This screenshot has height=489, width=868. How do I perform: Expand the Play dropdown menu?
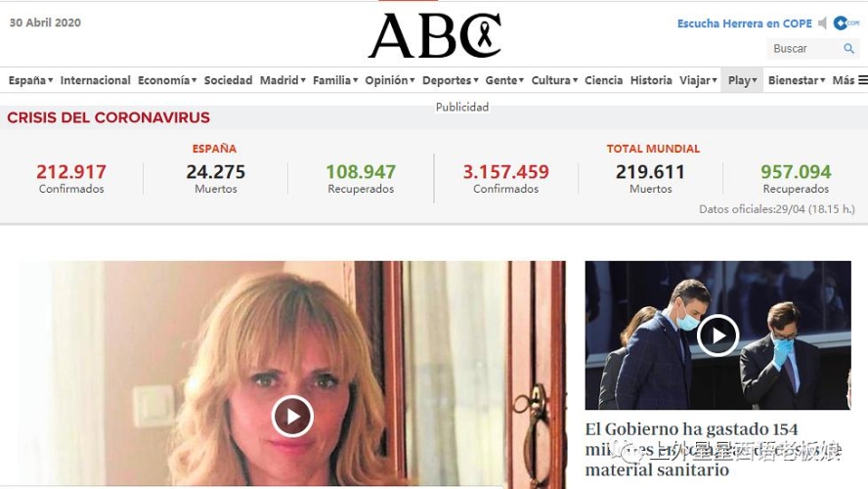tap(742, 80)
